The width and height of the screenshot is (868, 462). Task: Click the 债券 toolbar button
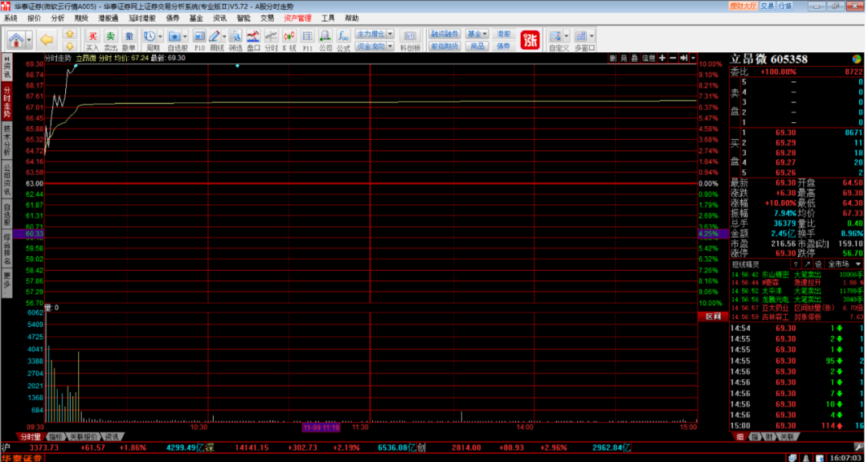[503, 47]
